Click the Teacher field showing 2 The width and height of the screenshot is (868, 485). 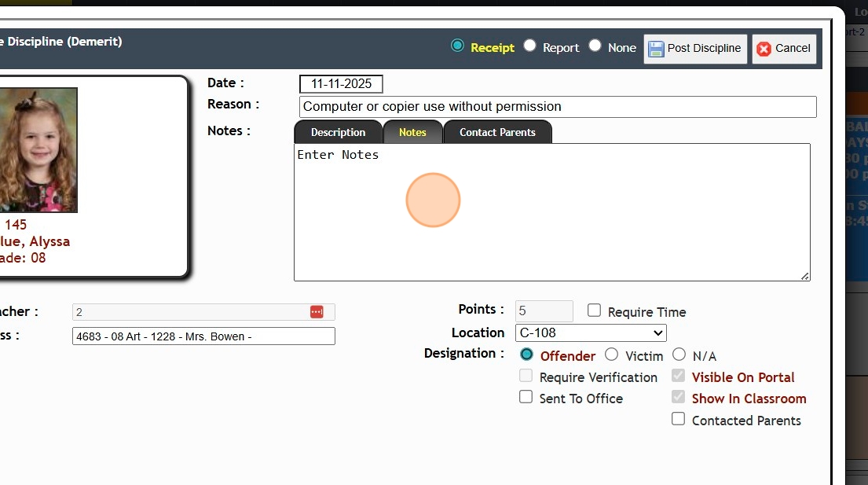pyautogui.click(x=203, y=312)
